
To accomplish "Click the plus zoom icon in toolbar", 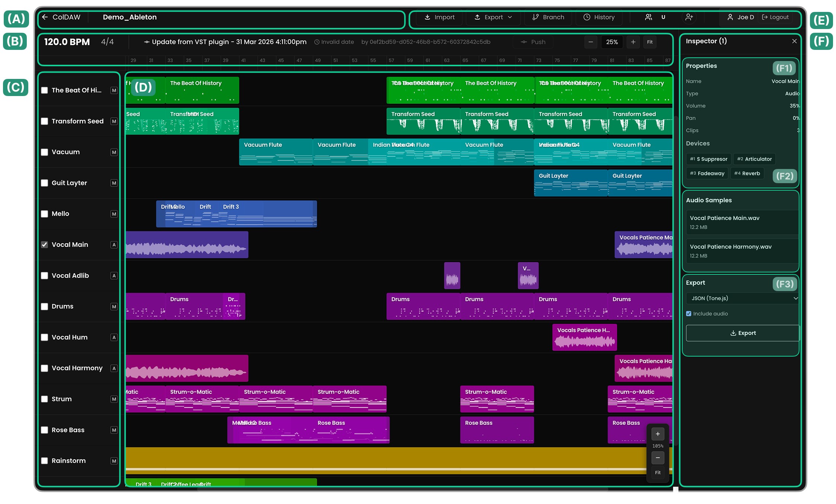I will tap(633, 42).
